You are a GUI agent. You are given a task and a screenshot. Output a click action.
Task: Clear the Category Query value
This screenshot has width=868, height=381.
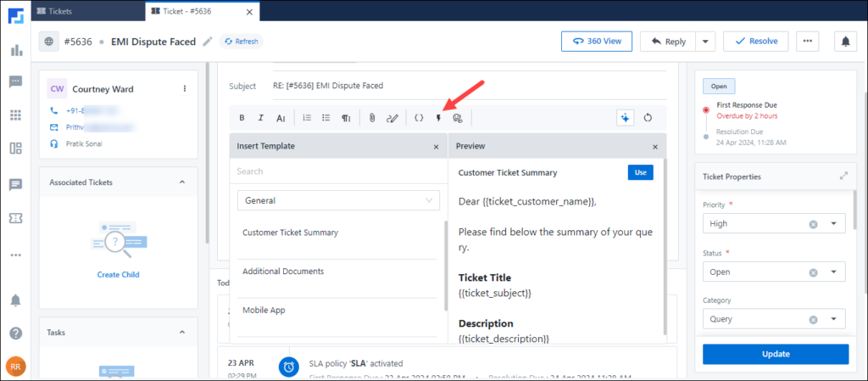pyautogui.click(x=813, y=320)
